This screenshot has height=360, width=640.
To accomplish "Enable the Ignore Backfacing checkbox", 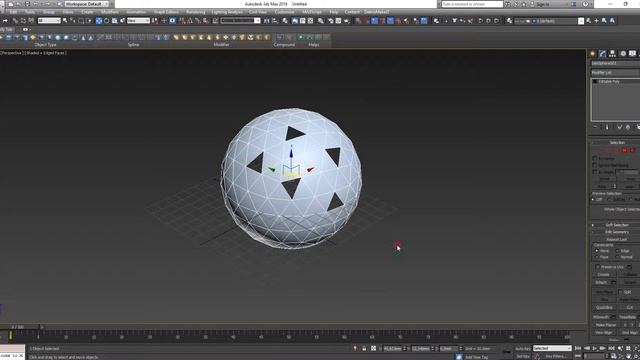I will tap(595, 165).
